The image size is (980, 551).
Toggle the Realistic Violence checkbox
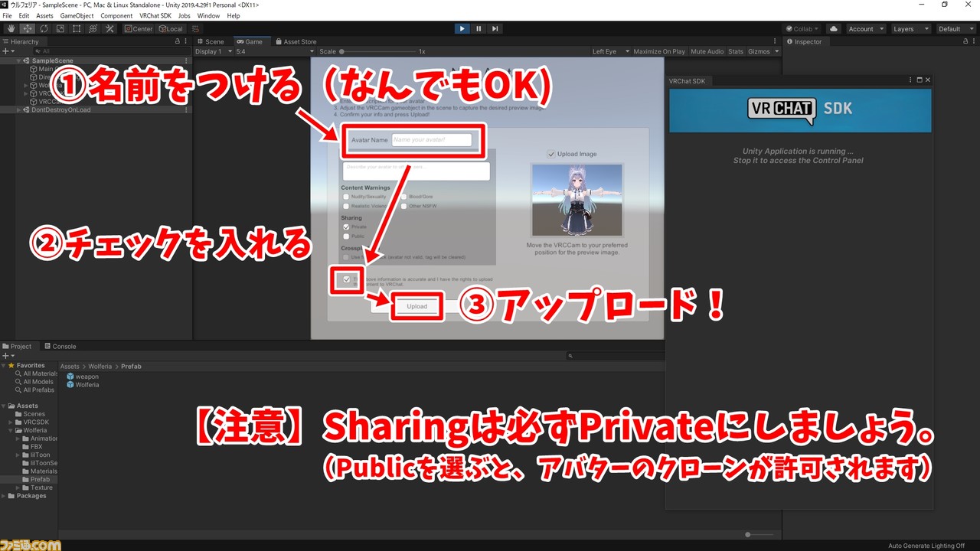(x=346, y=206)
